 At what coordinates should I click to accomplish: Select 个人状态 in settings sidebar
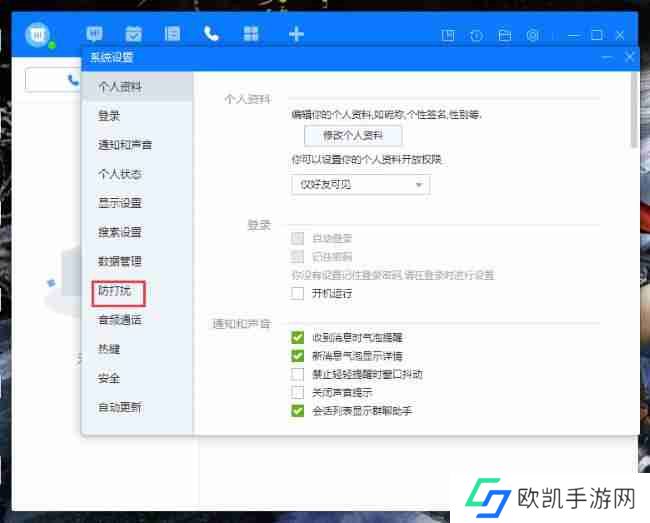[x=137, y=174]
